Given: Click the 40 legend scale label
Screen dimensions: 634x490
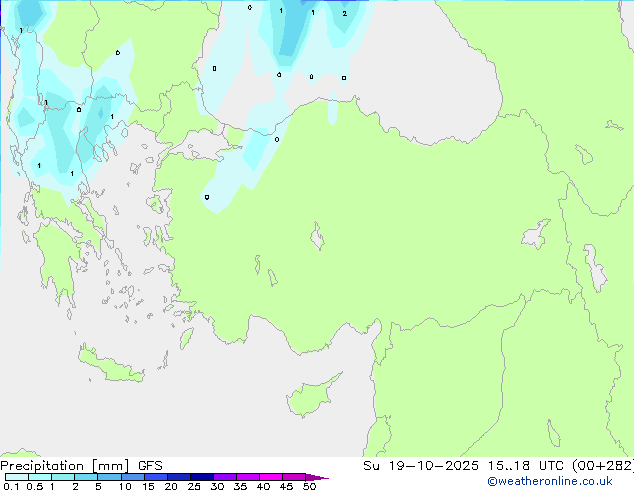Looking at the screenshot, I should coord(263,486).
